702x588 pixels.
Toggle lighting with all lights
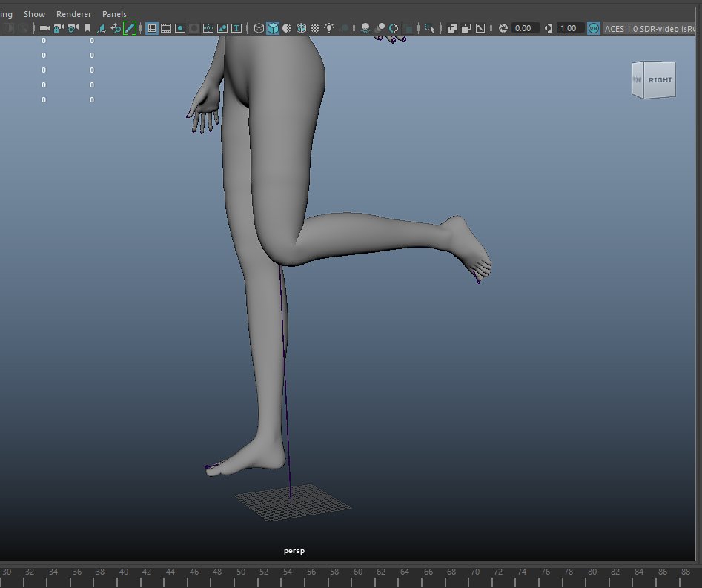[329, 27]
